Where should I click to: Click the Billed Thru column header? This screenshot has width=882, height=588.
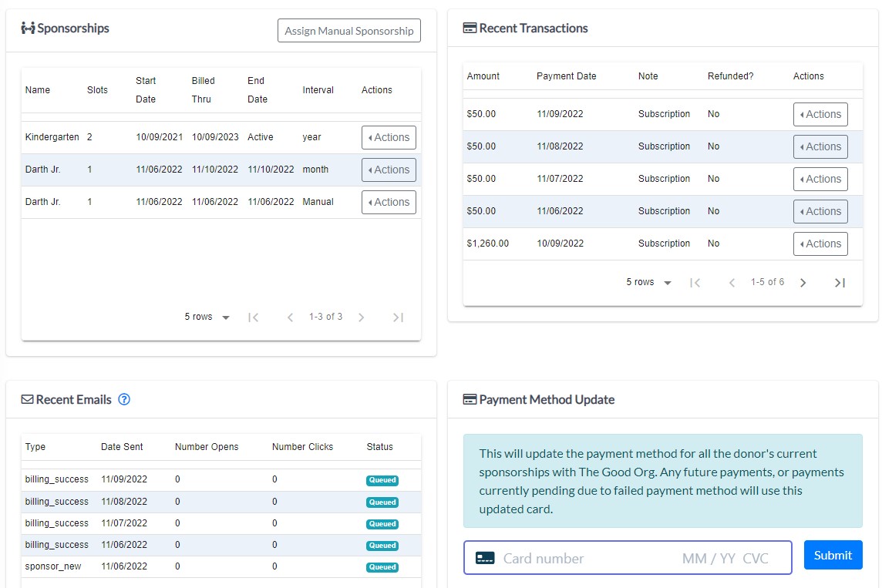pyautogui.click(x=204, y=89)
